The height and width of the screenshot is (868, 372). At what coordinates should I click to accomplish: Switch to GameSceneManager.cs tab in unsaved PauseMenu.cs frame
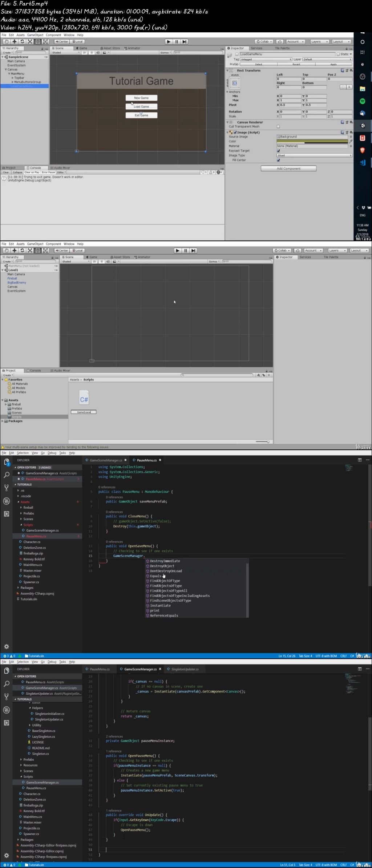pos(106,460)
